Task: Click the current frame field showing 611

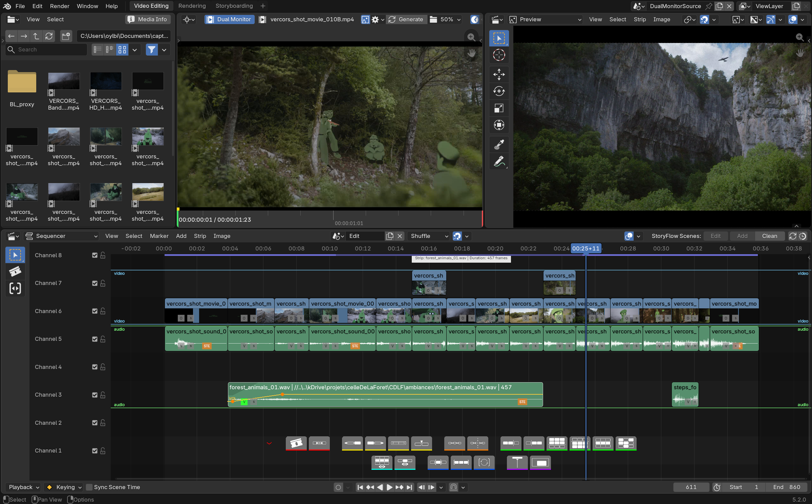Action: [x=691, y=487]
